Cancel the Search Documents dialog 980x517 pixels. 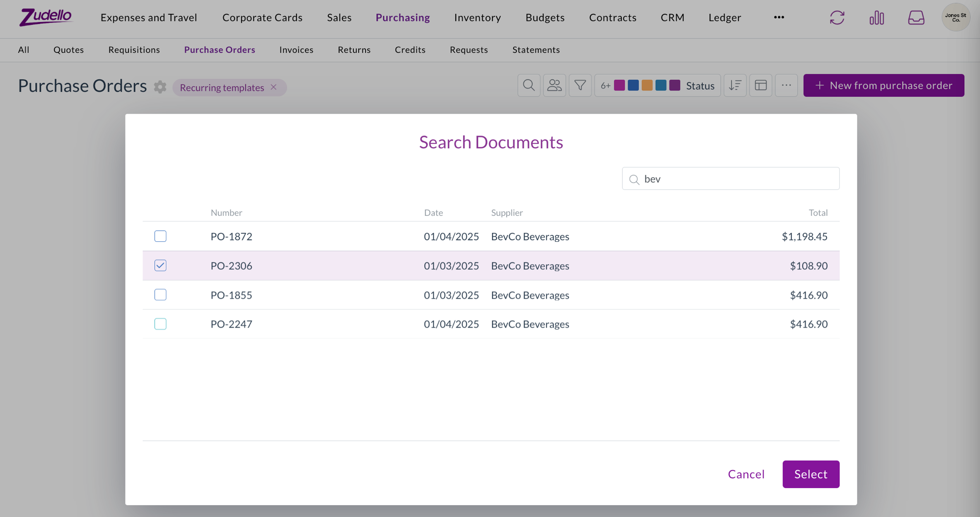coord(746,474)
